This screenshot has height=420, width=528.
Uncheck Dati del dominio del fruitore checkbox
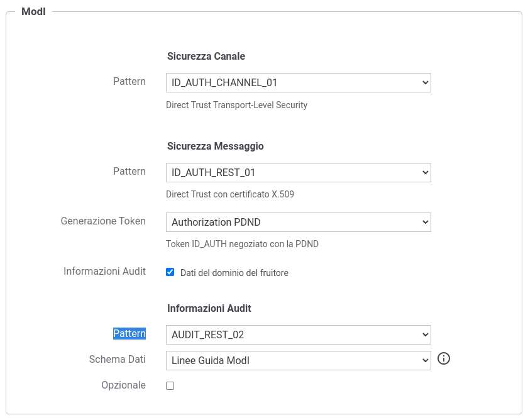point(170,272)
